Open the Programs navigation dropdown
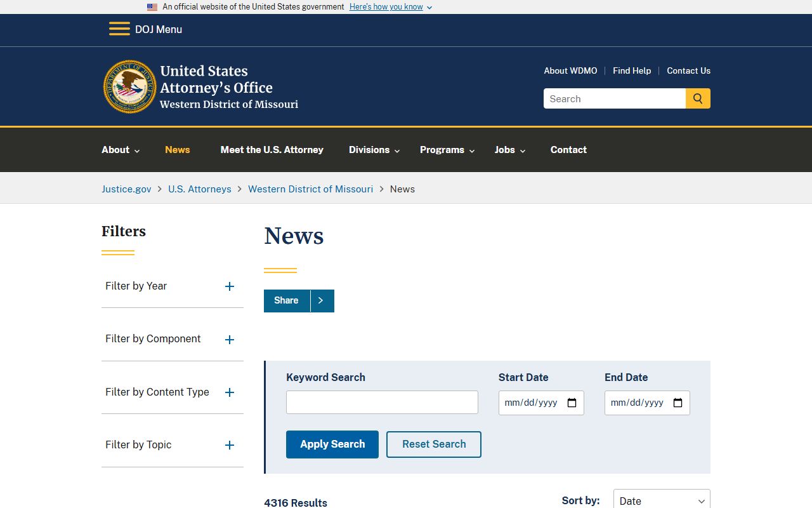This screenshot has width=812, height=508. point(447,150)
